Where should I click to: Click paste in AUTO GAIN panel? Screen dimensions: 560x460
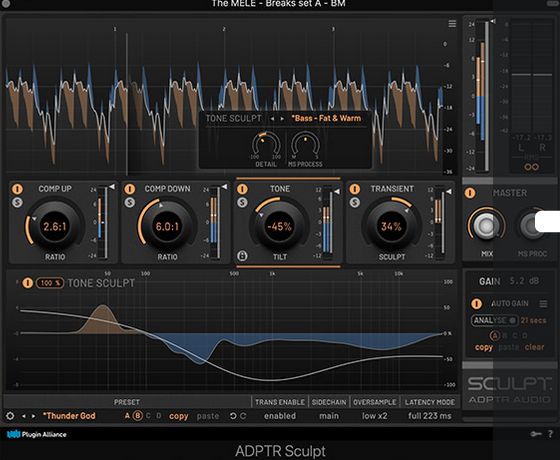click(x=509, y=347)
